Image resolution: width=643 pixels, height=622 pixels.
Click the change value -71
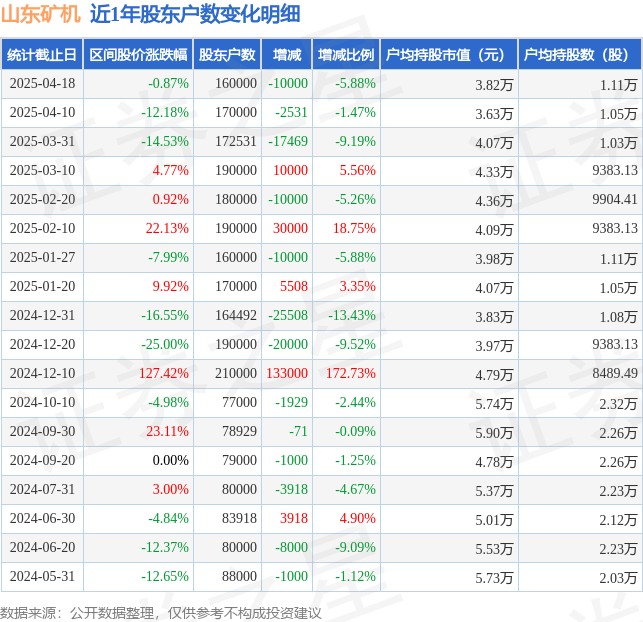pos(299,431)
